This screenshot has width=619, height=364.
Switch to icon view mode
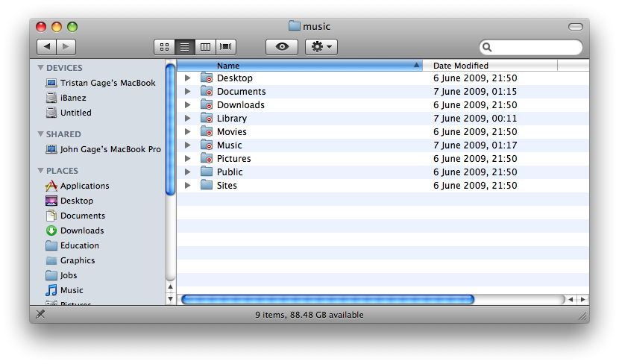(x=164, y=47)
